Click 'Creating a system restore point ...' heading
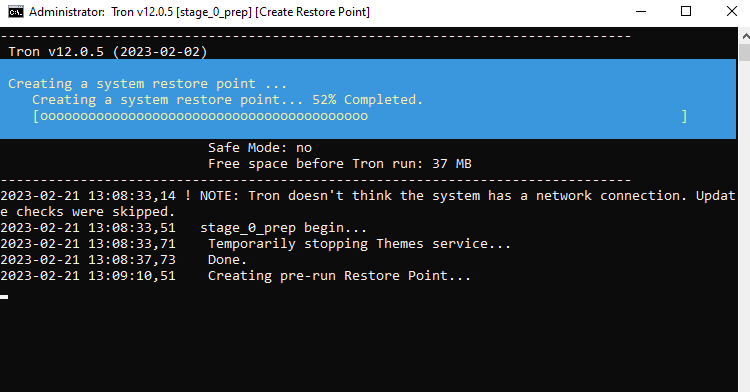This screenshot has width=750, height=392. (x=147, y=84)
